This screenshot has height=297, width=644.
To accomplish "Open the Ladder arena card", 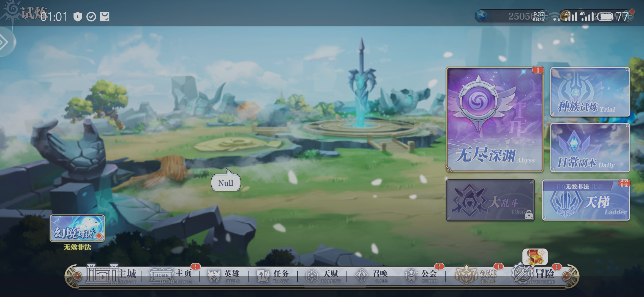I will [586, 200].
